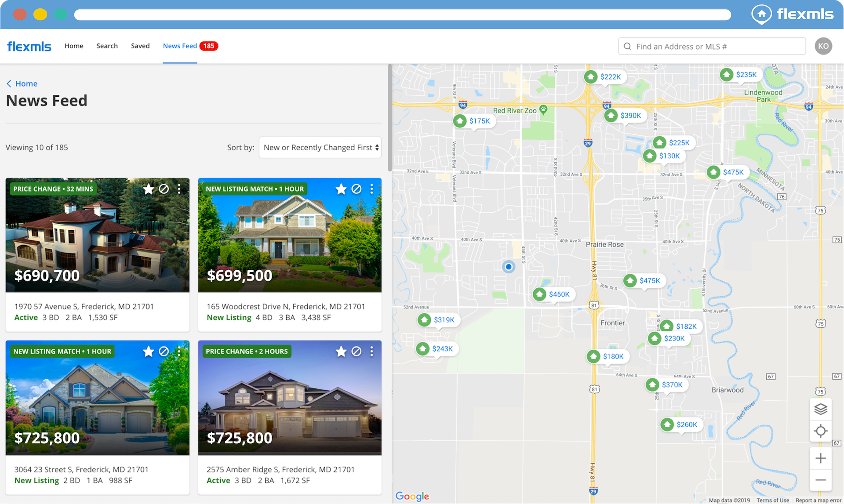
Task: Open more options on $690,700 listing
Action: 179,189
